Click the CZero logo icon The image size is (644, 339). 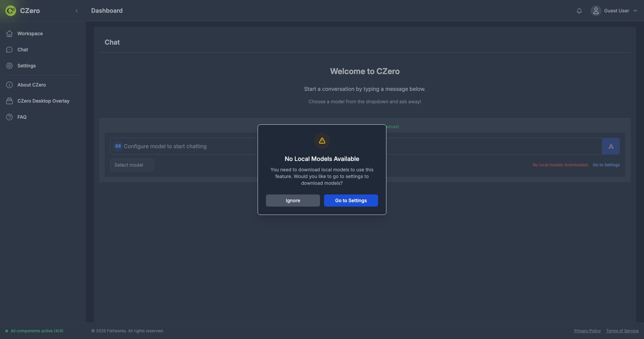click(x=11, y=11)
